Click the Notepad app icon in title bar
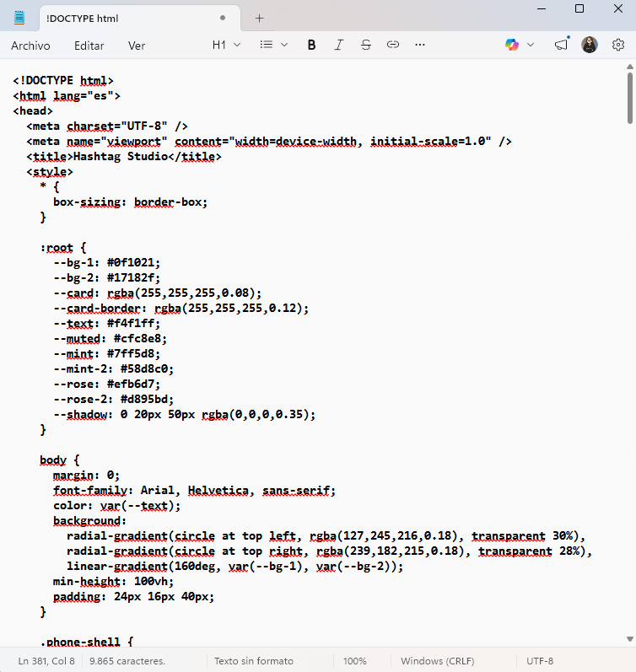Viewport: 636px width, 672px height. 19,18
